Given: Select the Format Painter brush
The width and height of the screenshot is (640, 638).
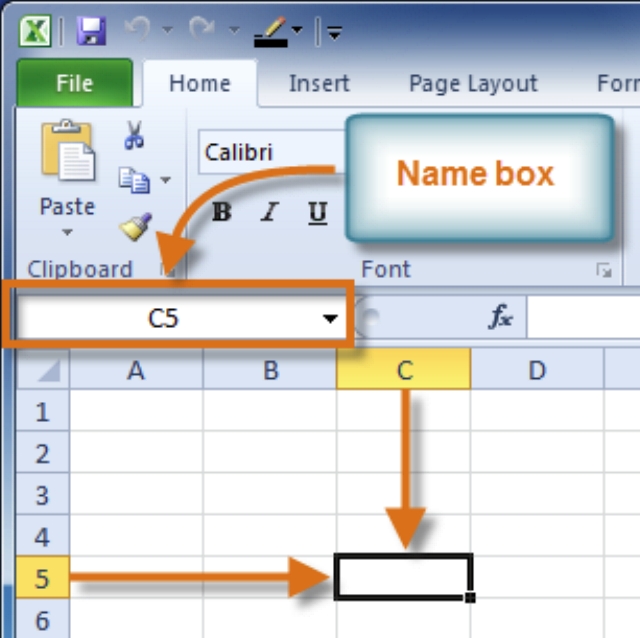Looking at the screenshot, I should [x=136, y=227].
